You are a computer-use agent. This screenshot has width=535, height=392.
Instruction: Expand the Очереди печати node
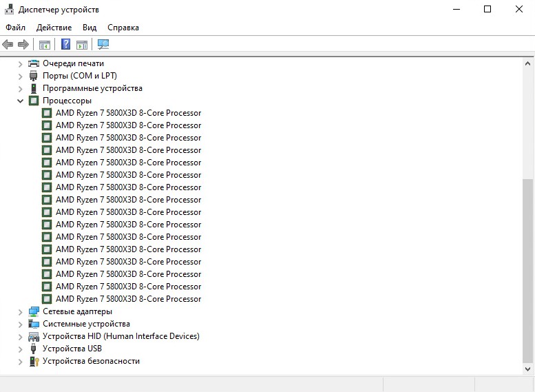pos(21,64)
